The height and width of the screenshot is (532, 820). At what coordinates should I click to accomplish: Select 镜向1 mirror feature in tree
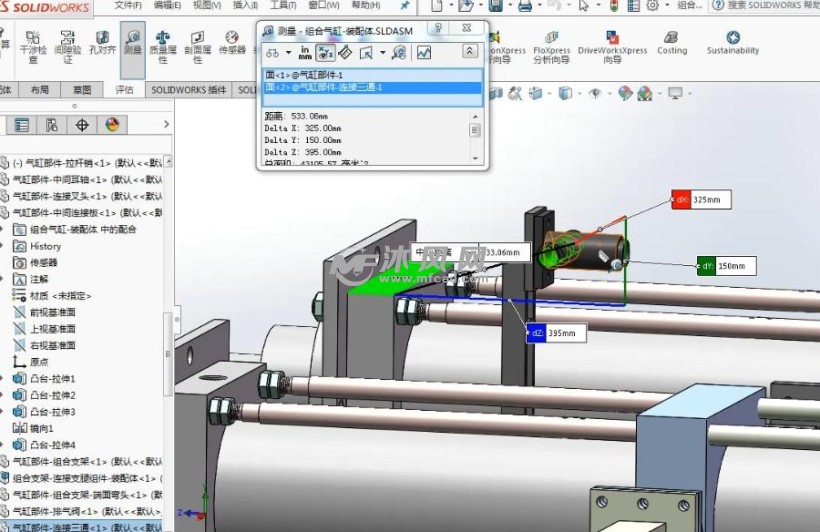tap(34, 428)
